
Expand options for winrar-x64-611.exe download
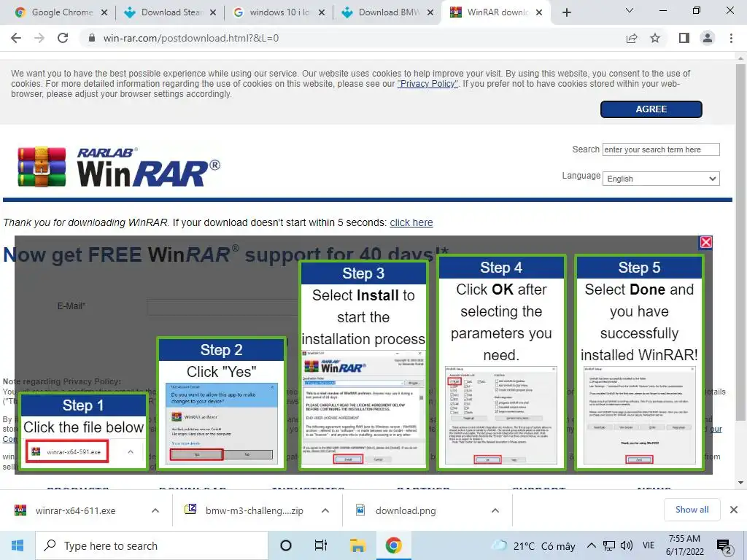[x=155, y=510]
